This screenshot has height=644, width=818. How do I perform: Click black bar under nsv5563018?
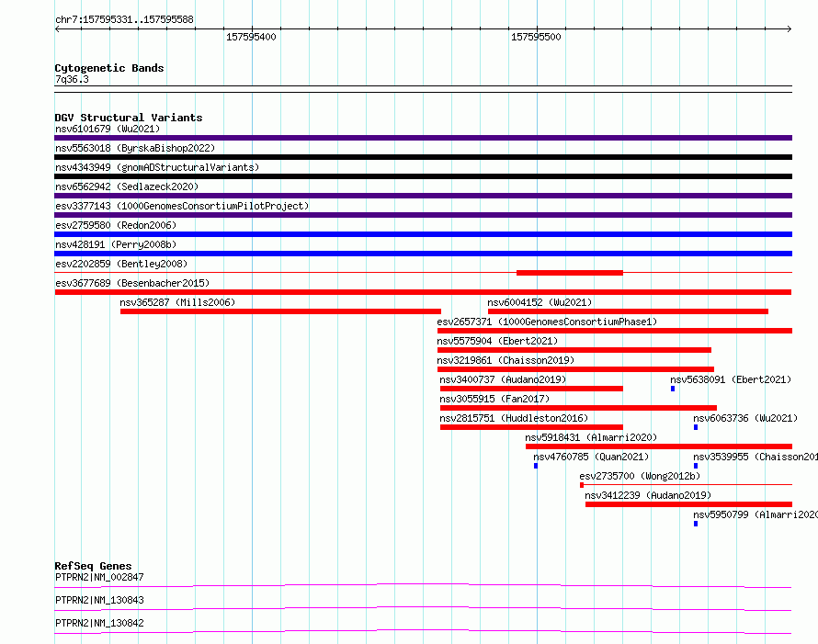pyautogui.click(x=423, y=157)
